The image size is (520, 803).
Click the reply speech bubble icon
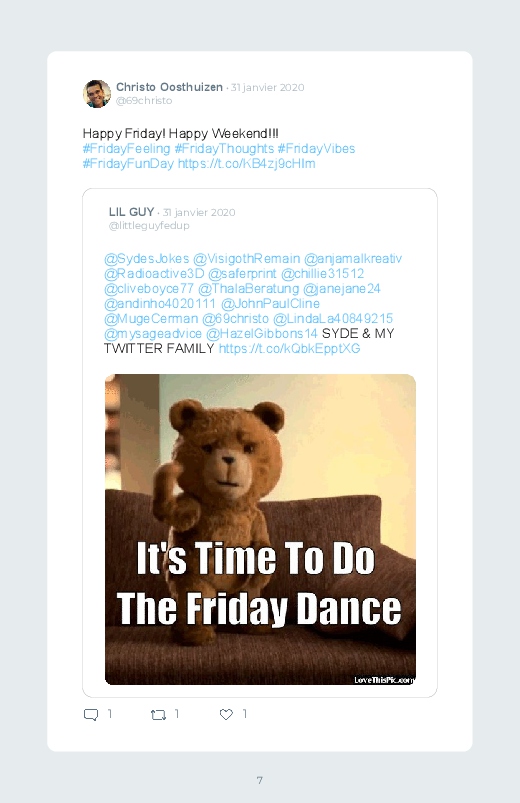pyautogui.click(x=91, y=714)
